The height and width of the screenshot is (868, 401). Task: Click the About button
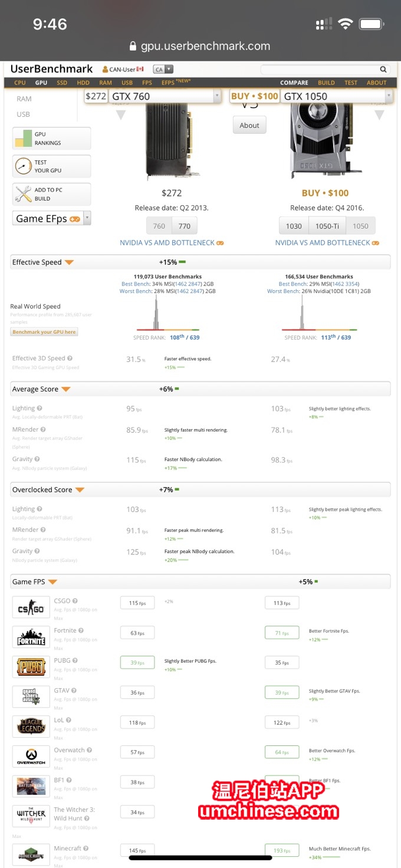pos(249,125)
